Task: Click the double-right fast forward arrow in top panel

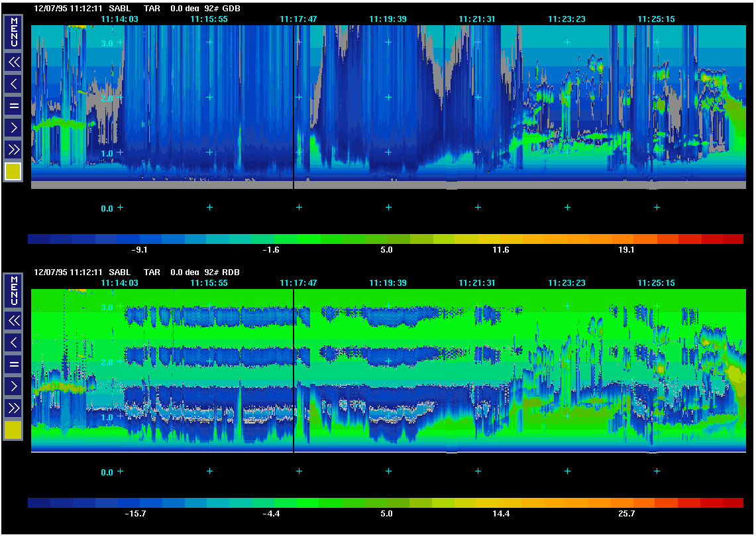Action: pyautogui.click(x=13, y=148)
